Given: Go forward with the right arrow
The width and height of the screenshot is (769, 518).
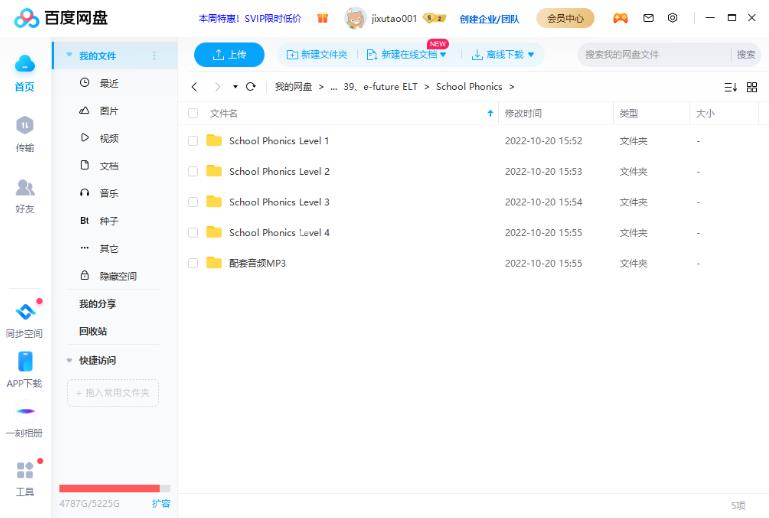Looking at the screenshot, I should tap(218, 87).
